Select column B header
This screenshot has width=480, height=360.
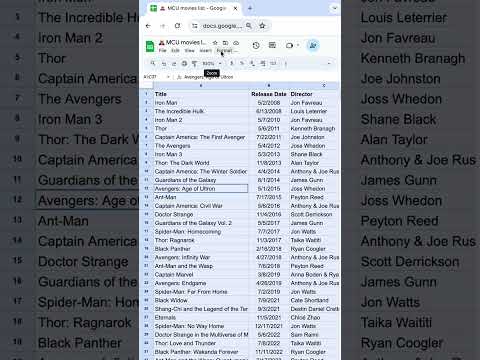click(x=269, y=86)
